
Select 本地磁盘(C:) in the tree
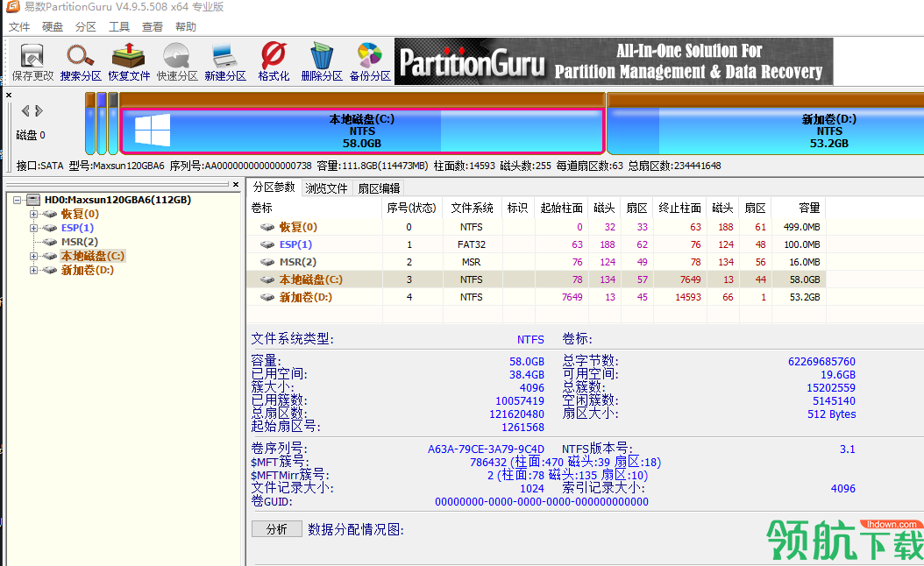pyautogui.click(x=93, y=256)
